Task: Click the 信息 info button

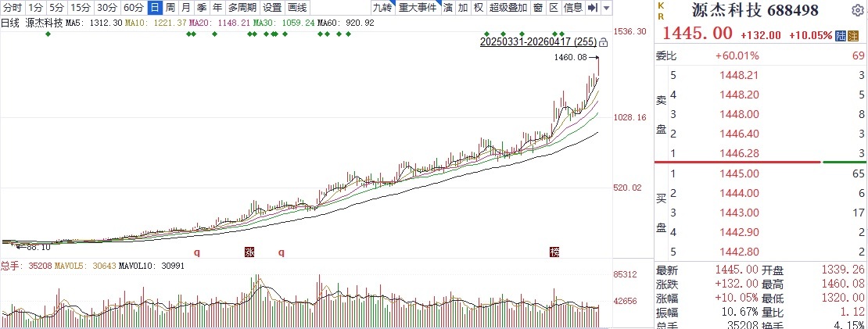Action: [573, 8]
